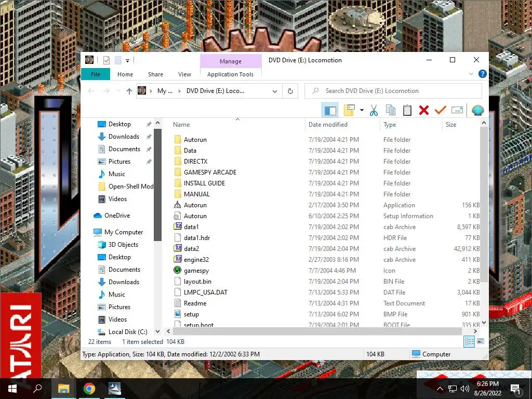Screen dimensions: 532x399
Task: Open the Application Tools tab
Action: (230, 74)
